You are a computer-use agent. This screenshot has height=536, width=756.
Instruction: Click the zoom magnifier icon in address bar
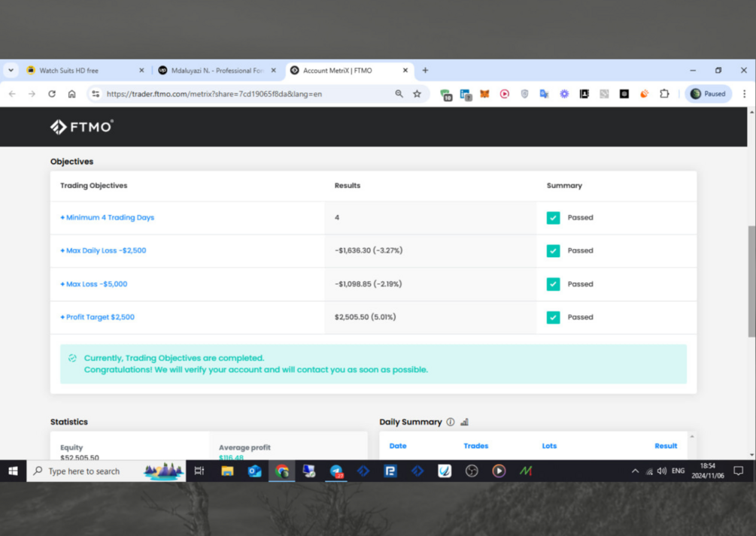pyautogui.click(x=399, y=94)
